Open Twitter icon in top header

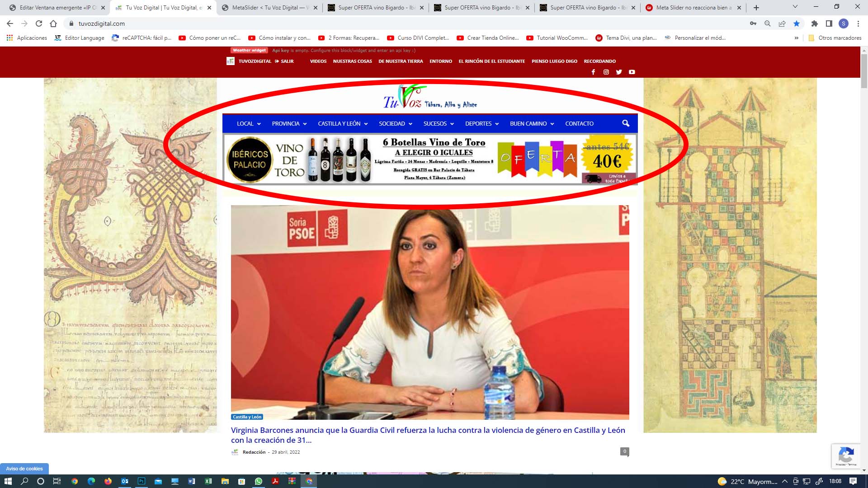619,72
